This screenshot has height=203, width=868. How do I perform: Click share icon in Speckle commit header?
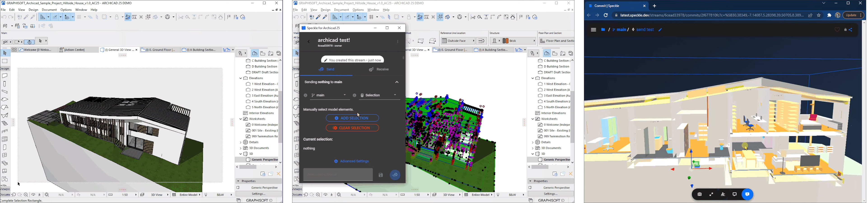click(x=851, y=30)
